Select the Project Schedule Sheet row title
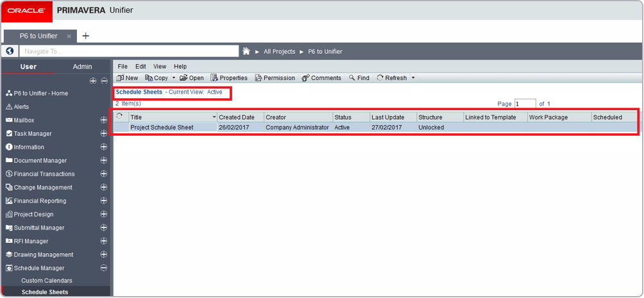The height and width of the screenshot is (298, 644). 162,128
